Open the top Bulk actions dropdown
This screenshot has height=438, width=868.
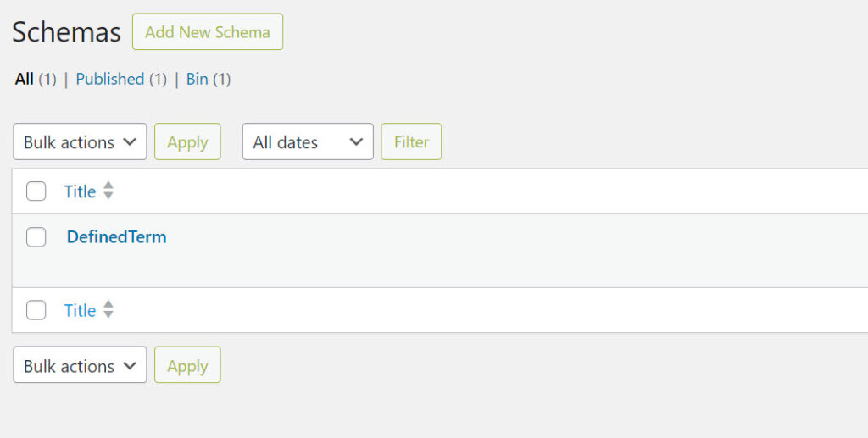click(80, 142)
